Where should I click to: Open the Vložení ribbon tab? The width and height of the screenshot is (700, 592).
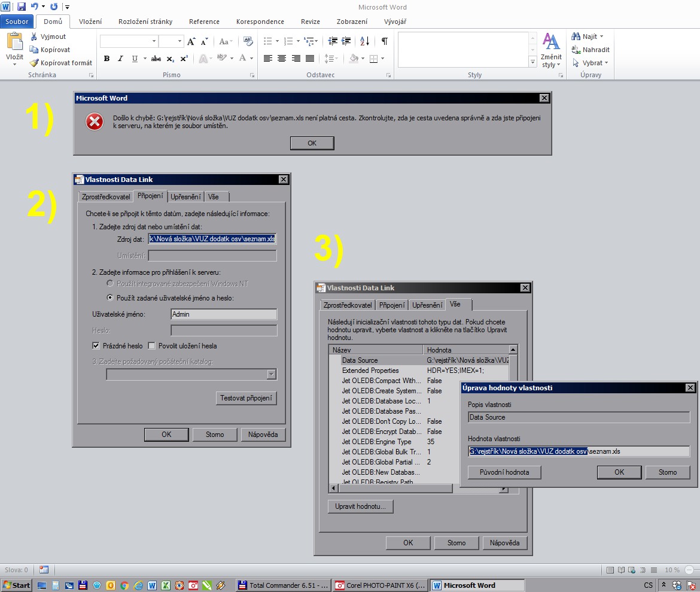(90, 22)
